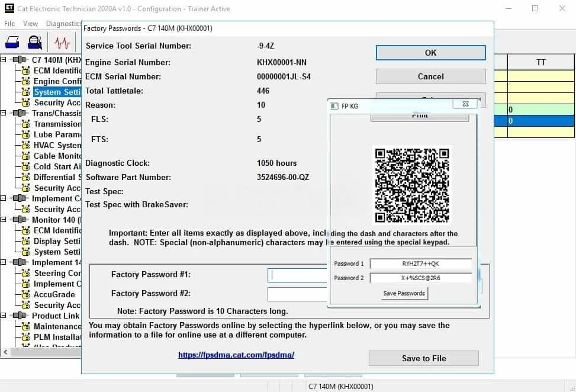Image resolution: width=576 pixels, height=392 pixels.
Task: Click the Software Part Number value 3524696-00-QZ
Action: [x=283, y=177]
